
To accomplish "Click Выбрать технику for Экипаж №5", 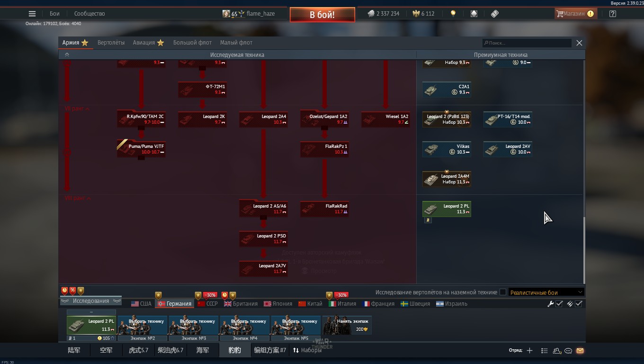I will 296,325.
